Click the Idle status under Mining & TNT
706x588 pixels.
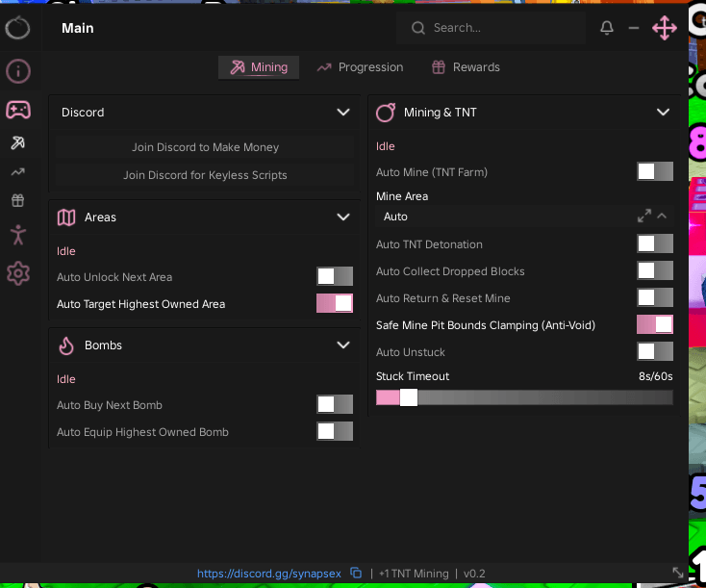[386, 146]
